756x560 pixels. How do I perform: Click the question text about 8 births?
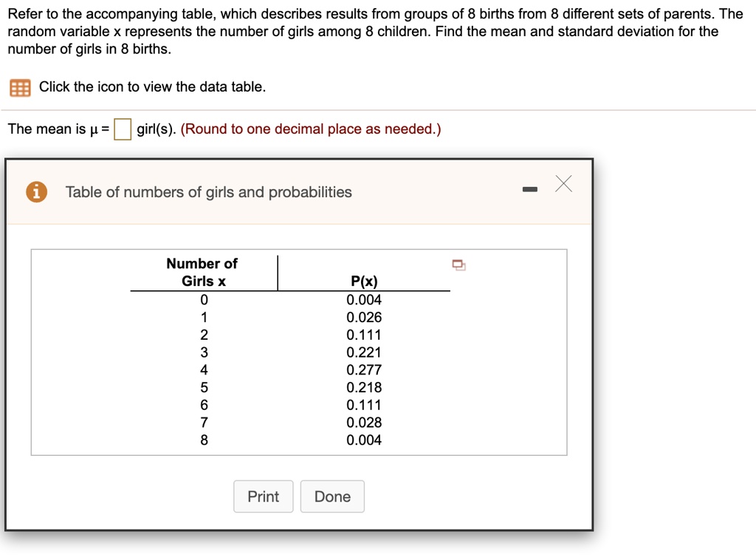tap(369, 31)
